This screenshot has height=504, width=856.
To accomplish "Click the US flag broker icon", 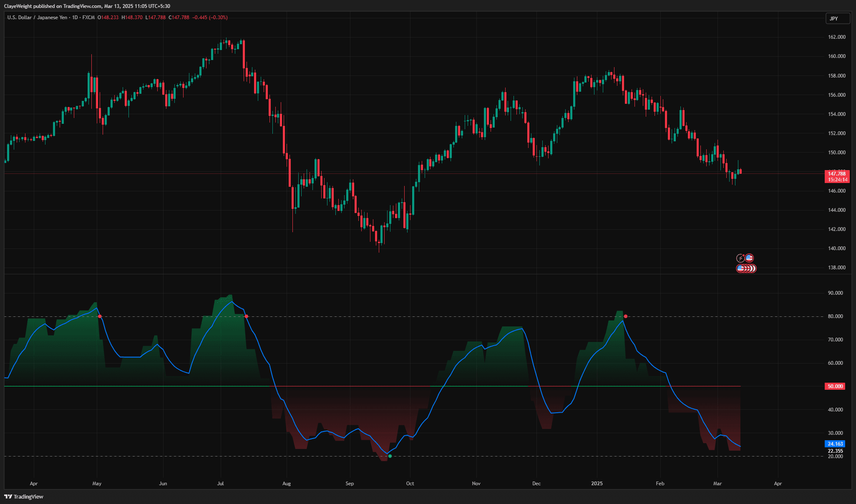I will pyautogui.click(x=750, y=258).
